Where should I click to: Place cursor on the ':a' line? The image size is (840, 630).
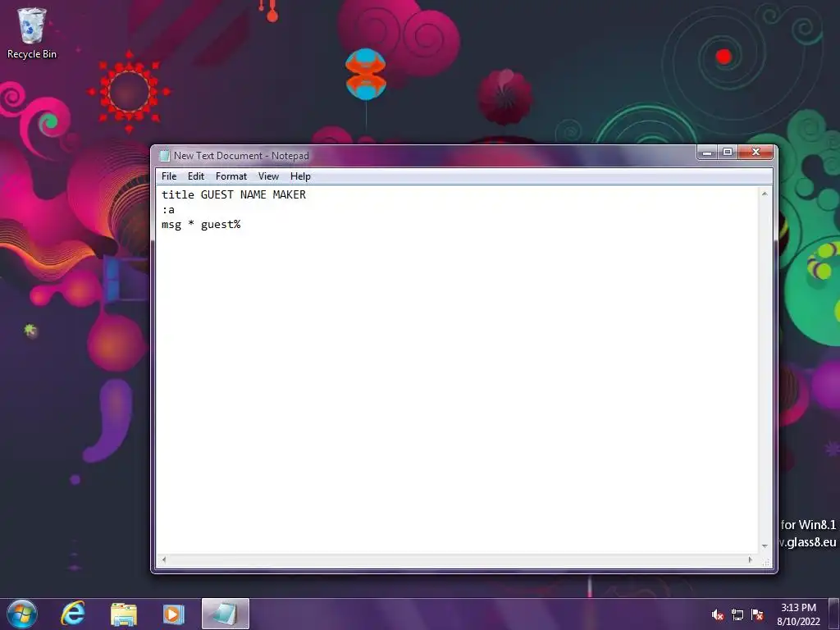click(x=168, y=210)
